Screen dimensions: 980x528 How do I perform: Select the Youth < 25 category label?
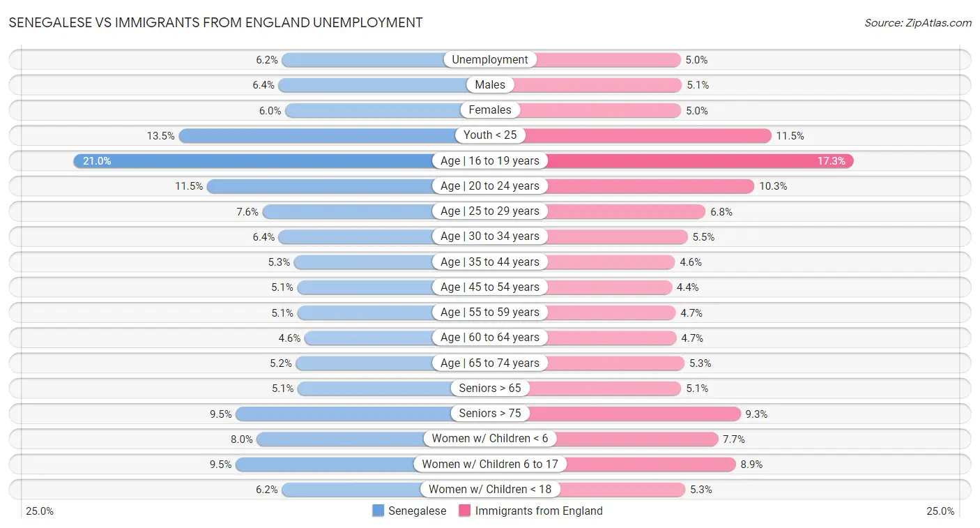click(x=490, y=135)
